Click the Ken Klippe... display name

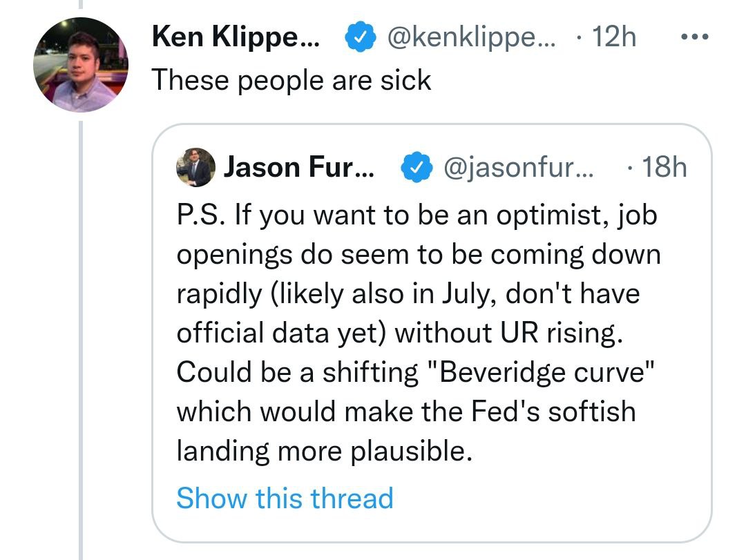pyautogui.click(x=235, y=37)
